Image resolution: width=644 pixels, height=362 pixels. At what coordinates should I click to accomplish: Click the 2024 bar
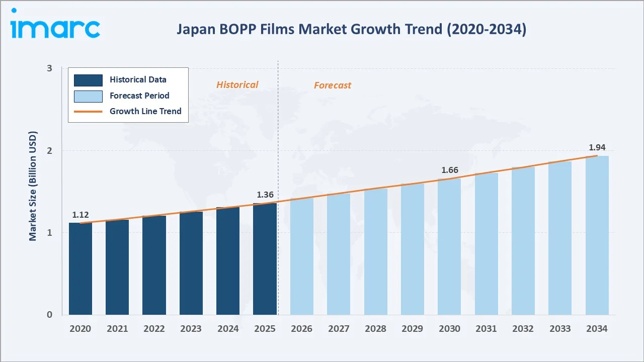228,261
